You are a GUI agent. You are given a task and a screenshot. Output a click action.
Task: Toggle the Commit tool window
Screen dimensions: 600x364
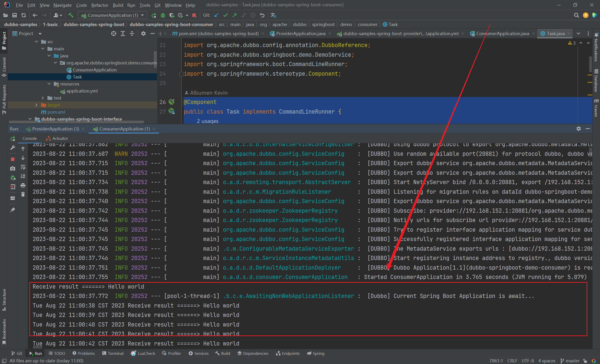(4, 67)
